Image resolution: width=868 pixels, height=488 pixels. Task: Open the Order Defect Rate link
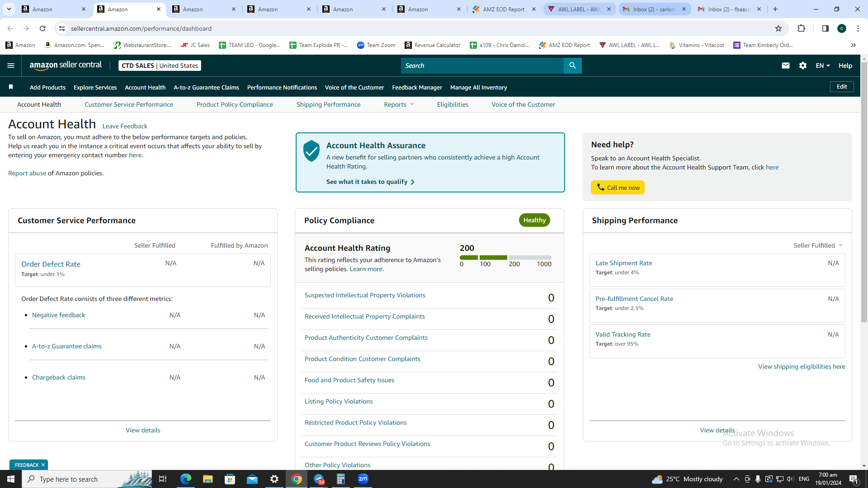click(51, 264)
